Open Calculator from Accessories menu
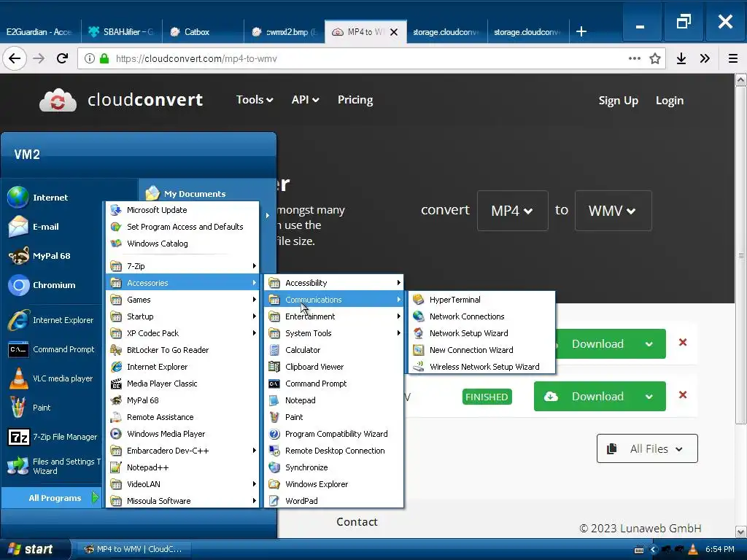The width and height of the screenshot is (747, 560). 333,349
